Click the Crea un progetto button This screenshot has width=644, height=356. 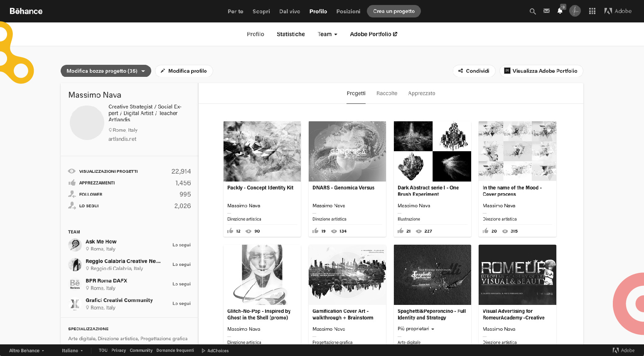click(x=393, y=11)
